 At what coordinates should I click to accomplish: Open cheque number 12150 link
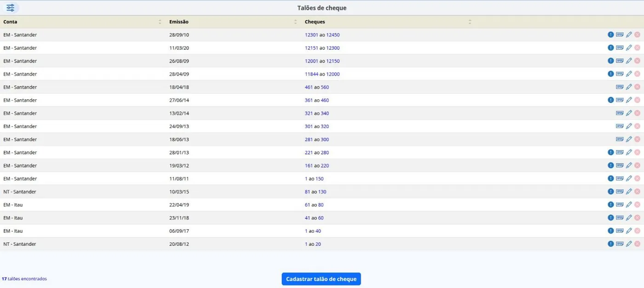click(x=333, y=61)
